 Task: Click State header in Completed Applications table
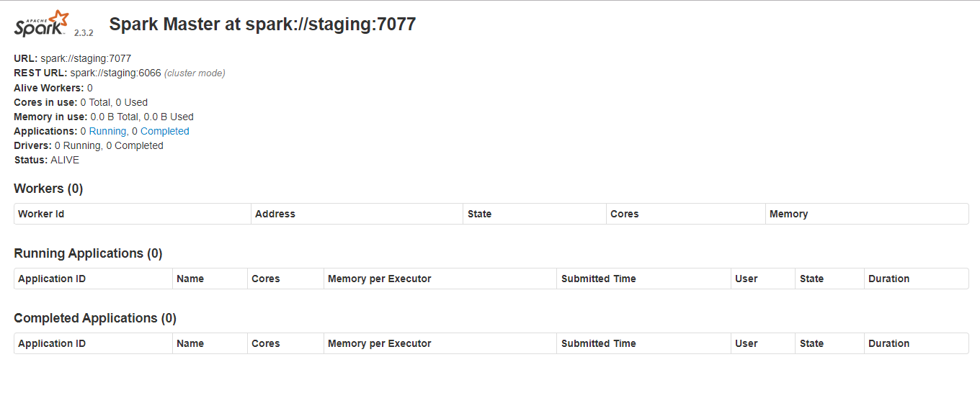pyautogui.click(x=811, y=343)
